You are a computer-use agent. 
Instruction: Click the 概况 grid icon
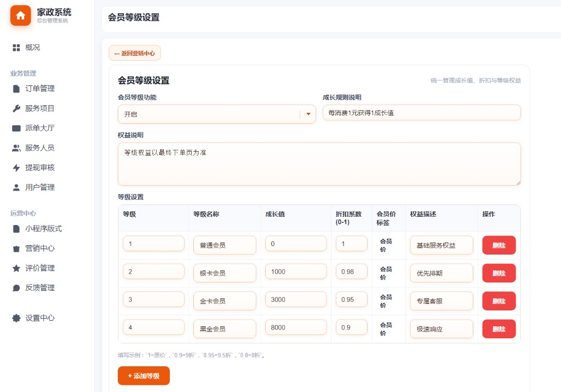click(x=16, y=48)
